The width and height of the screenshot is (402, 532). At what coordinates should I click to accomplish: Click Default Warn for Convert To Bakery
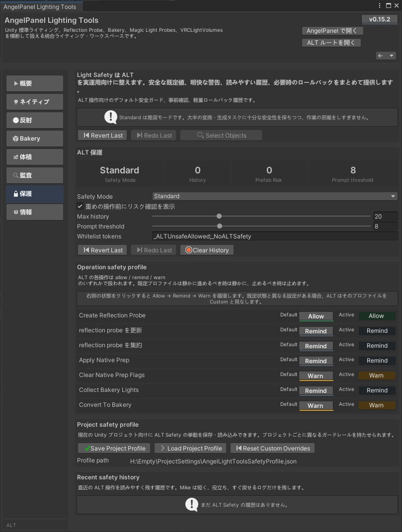[316, 406]
